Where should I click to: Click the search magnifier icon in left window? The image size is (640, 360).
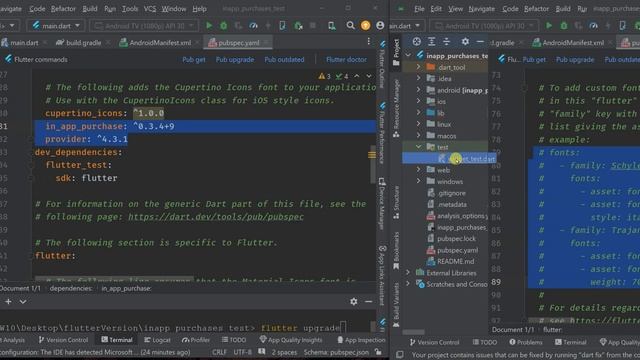coord(350,26)
